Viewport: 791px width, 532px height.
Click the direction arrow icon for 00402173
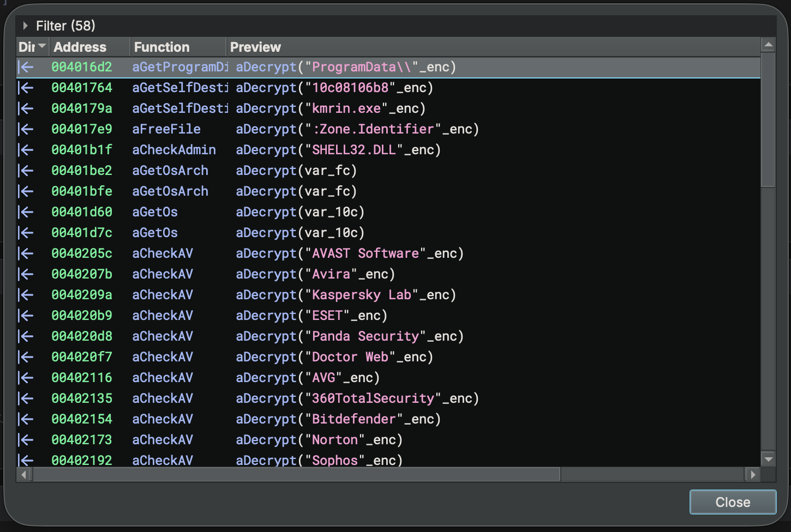point(26,440)
